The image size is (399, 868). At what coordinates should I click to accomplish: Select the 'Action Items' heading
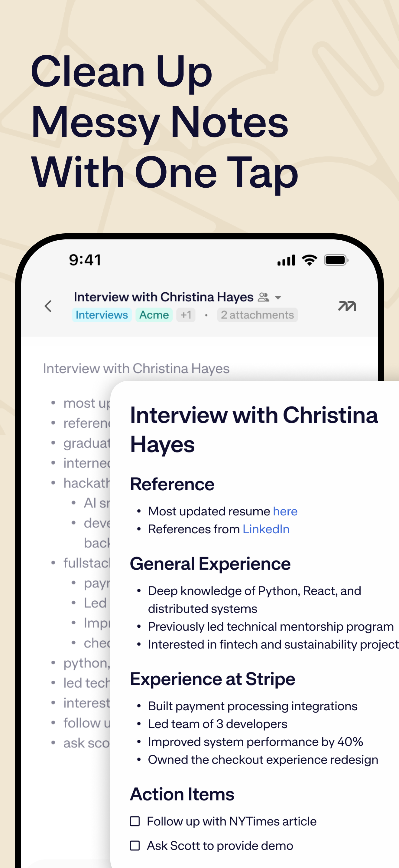[x=182, y=794]
